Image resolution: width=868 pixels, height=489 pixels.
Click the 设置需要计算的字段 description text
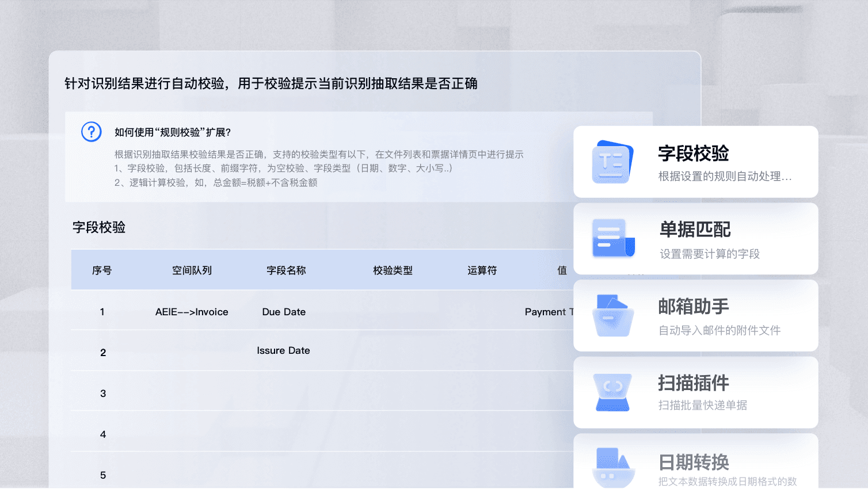pos(710,254)
